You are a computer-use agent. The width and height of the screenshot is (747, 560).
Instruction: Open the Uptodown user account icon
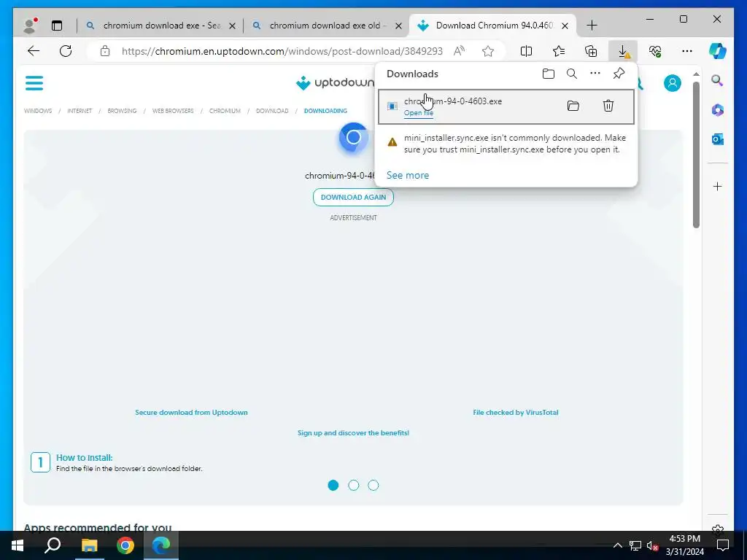(x=672, y=83)
